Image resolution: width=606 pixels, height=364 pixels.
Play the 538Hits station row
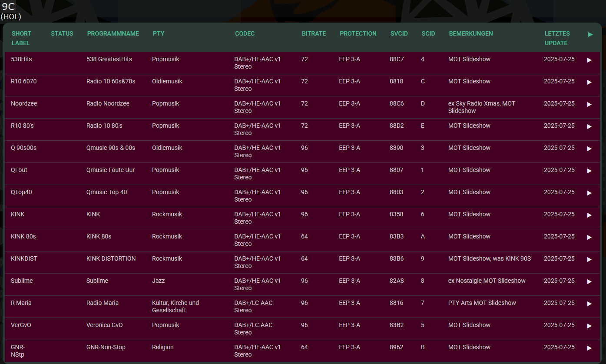pos(589,60)
